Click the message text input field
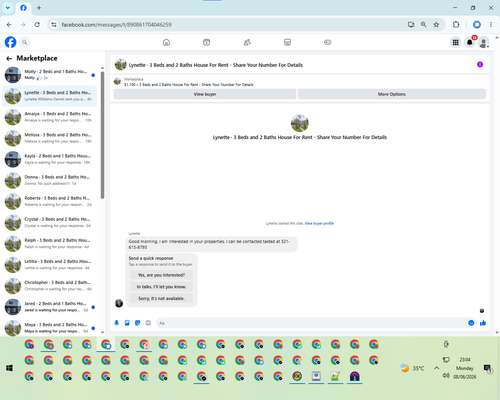 (312, 323)
